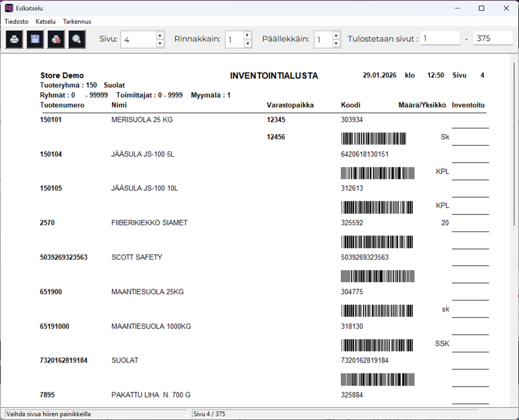Click the Sivu page number field
The width and height of the screenshot is (519, 420).
click(x=138, y=40)
